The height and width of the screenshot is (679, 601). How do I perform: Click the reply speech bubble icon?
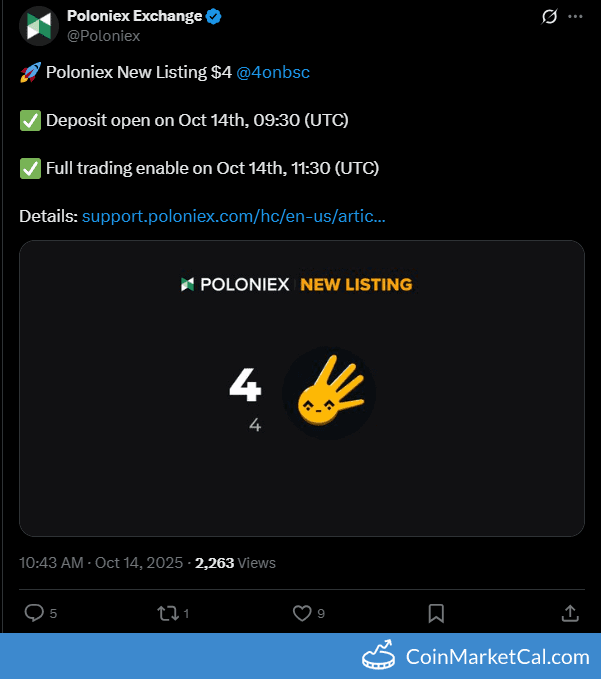(x=33, y=612)
